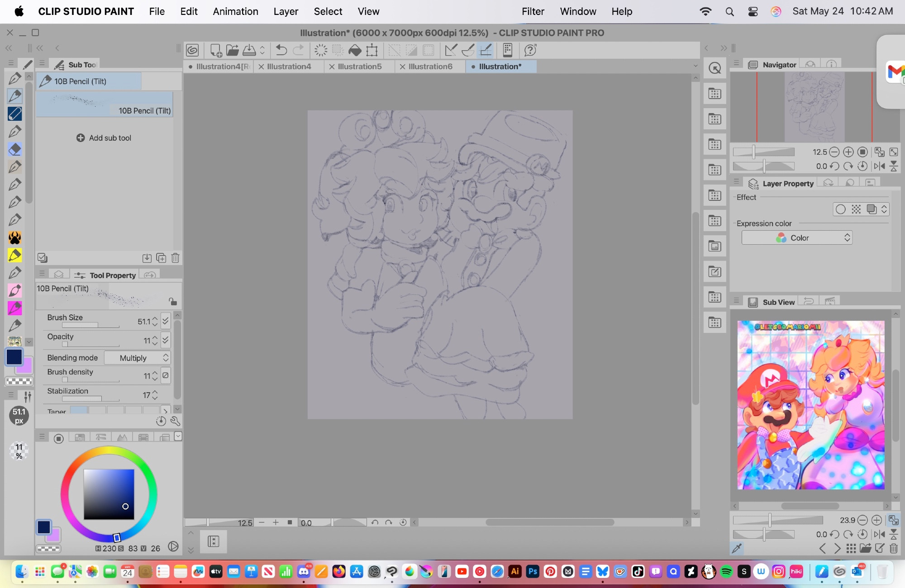This screenshot has width=905, height=588.
Task: Open the Layer menu
Action: [286, 11]
